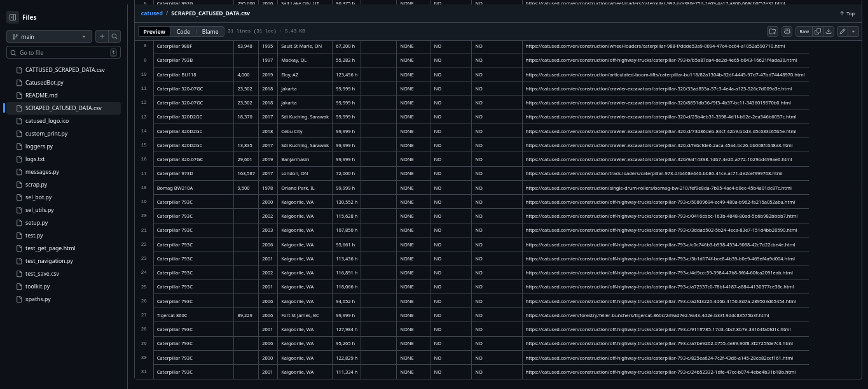
Task: Click the Raw button
Action: 804,31
